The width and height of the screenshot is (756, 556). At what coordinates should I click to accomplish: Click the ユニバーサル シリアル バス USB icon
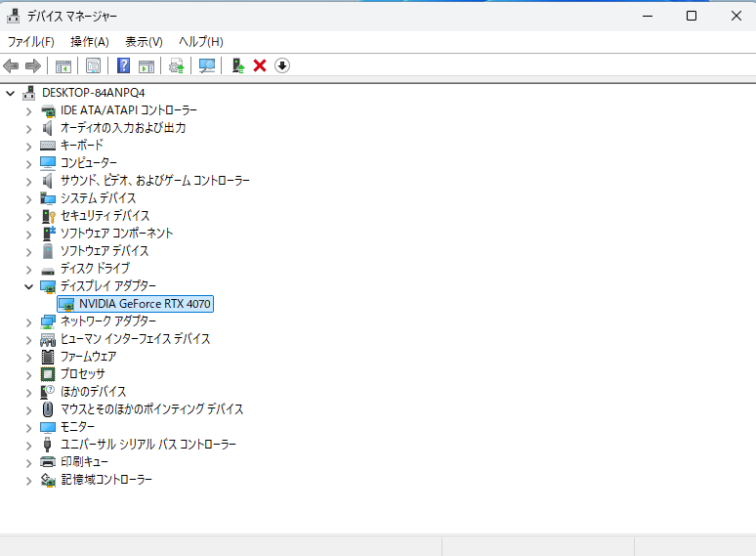(48, 445)
